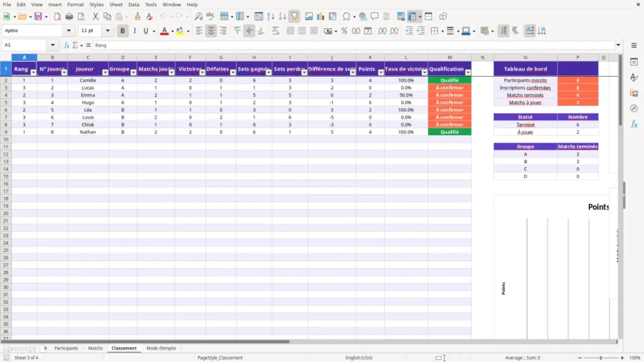Screen dimensions: 644x362
Task: Print the spreadsheet with the printer icon
Action: [x=69, y=16]
